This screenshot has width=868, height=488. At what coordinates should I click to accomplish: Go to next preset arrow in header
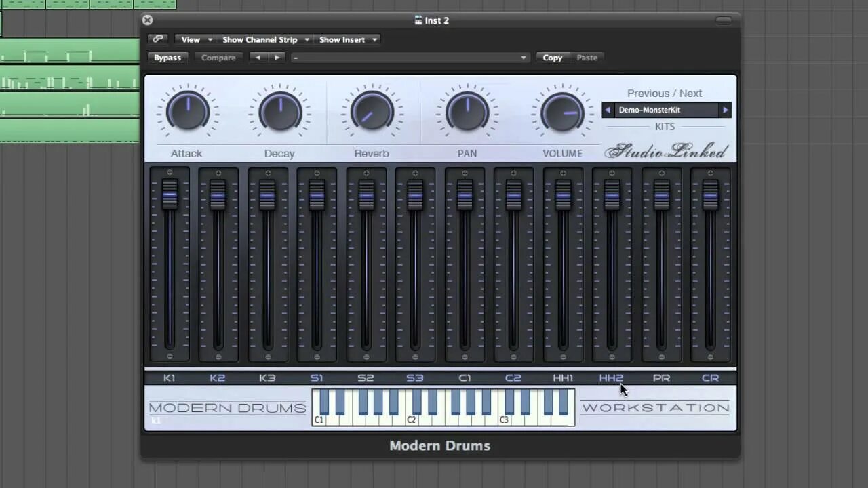(x=277, y=58)
